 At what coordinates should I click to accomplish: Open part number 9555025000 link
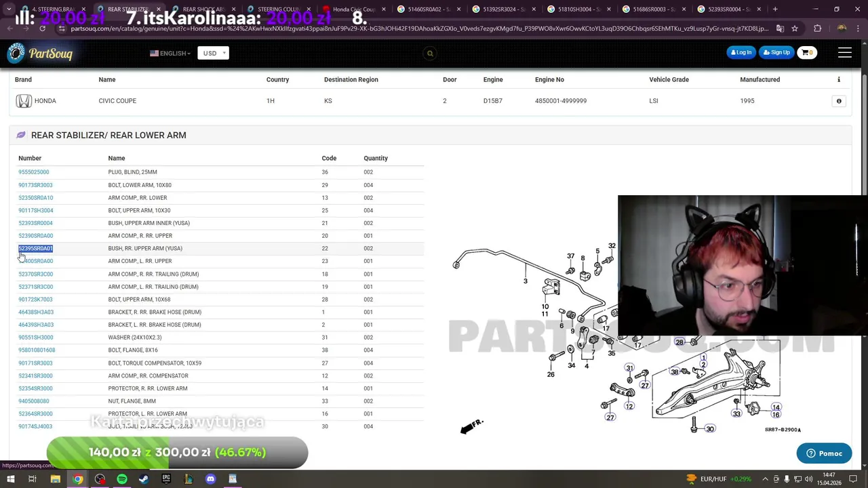[x=34, y=172]
